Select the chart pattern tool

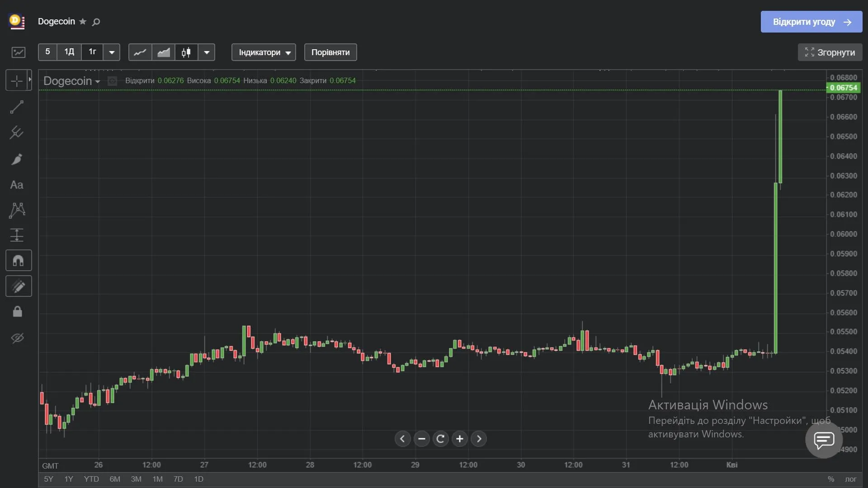[17, 210]
